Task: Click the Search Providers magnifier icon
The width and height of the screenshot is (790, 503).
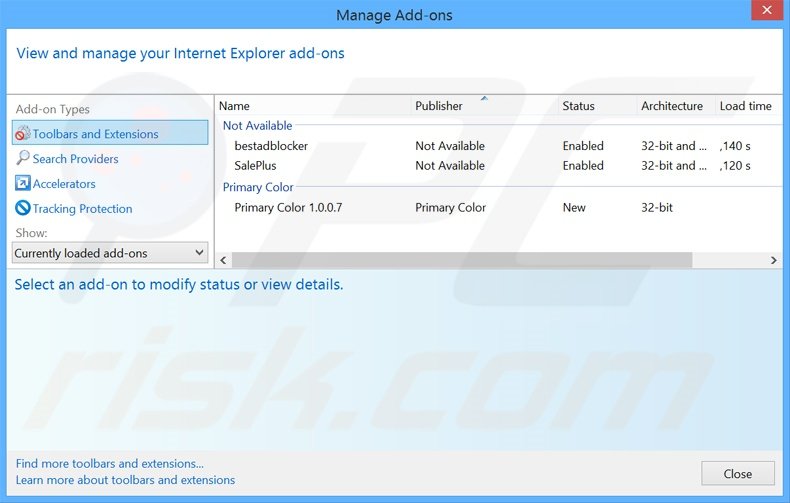Action: pos(23,159)
